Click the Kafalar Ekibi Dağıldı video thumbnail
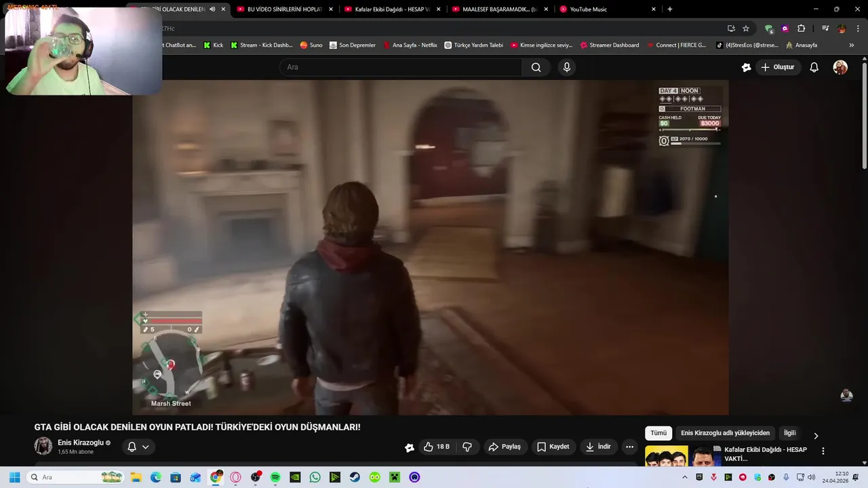The width and height of the screenshot is (868, 488). coord(682,456)
